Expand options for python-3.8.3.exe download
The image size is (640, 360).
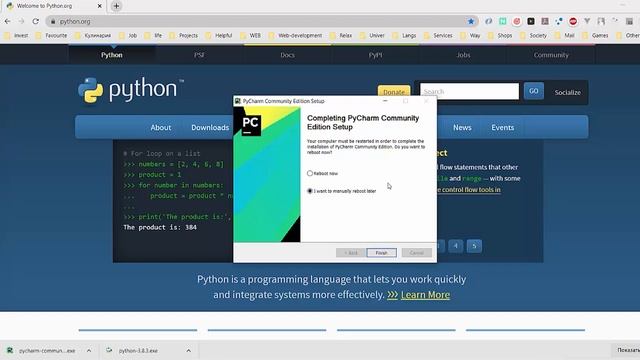coord(188,351)
